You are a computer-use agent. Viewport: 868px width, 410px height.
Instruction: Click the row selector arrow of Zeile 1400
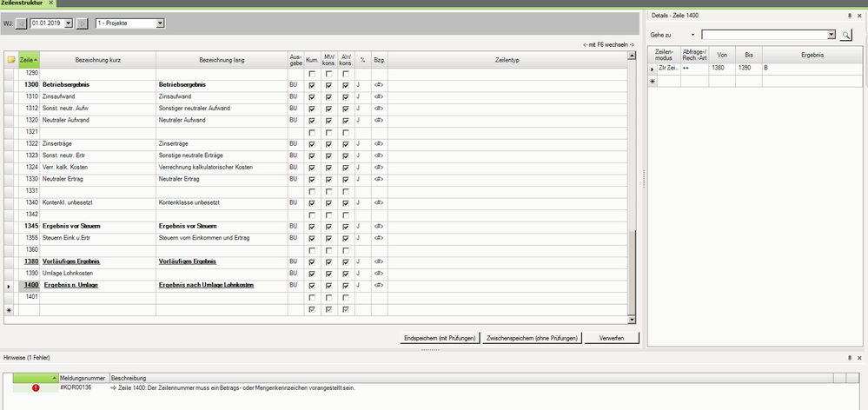9,287
